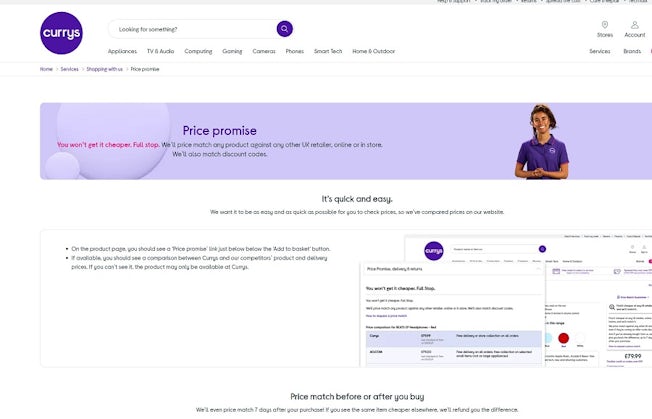
Task: Click the Home breadcrumb link
Action: pyautogui.click(x=46, y=69)
